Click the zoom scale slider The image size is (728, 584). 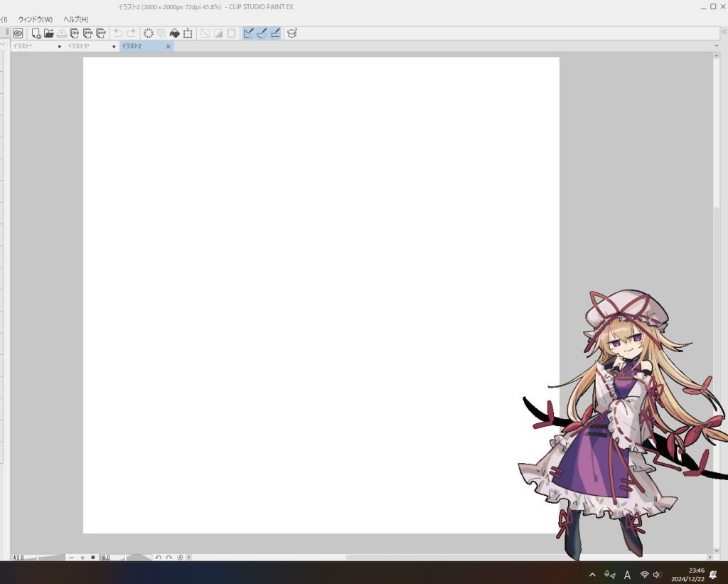51,558
